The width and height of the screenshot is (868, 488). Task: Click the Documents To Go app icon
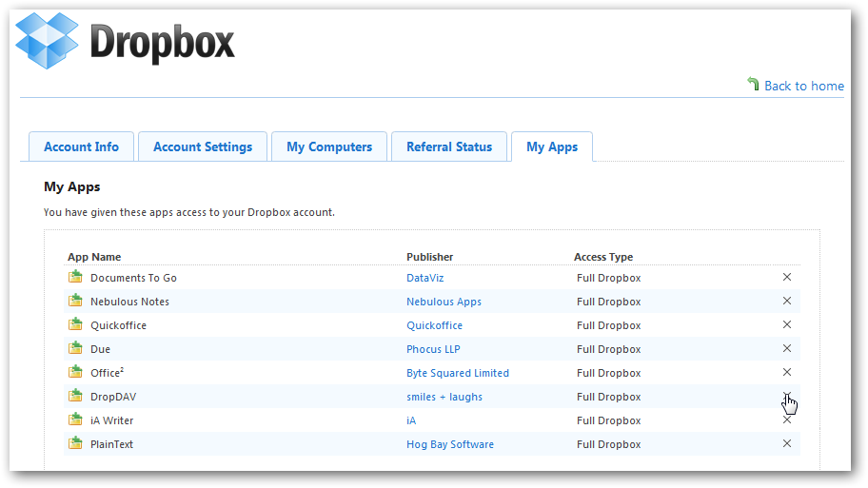click(75, 277)
